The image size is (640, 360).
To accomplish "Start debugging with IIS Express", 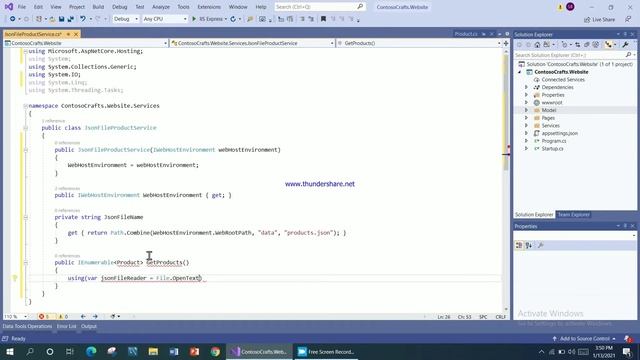I will pyautogui.click(x=209, y=19).
